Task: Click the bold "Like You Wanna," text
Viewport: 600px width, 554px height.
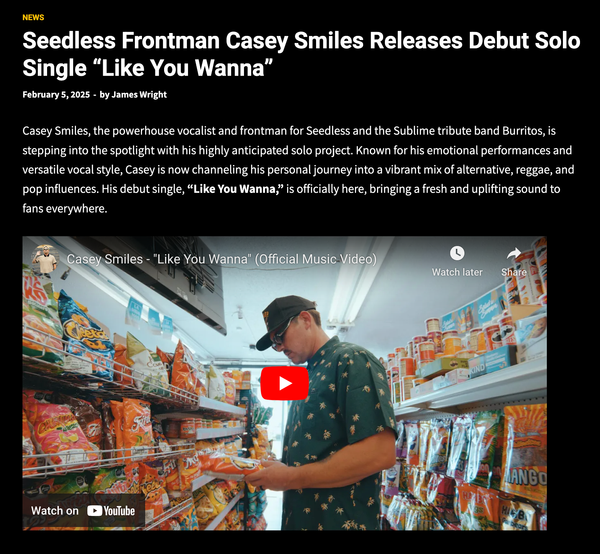Action: point(235,189)
